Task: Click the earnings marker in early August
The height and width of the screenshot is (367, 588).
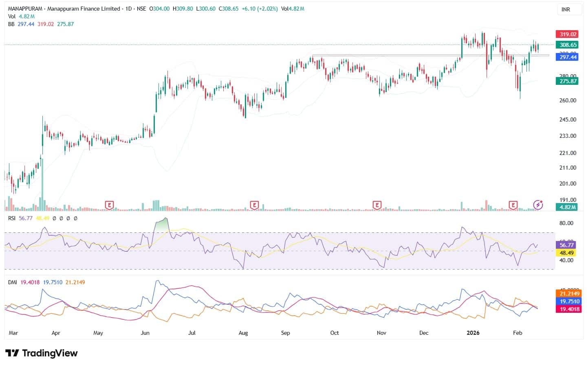Action: pos(254,205)
